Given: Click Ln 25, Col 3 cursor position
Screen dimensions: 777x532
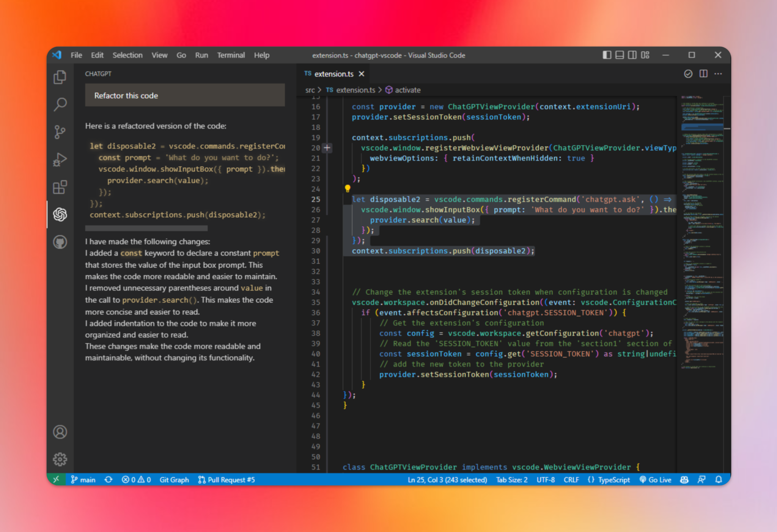Looking at the screenshot, I should click(447, 480).
